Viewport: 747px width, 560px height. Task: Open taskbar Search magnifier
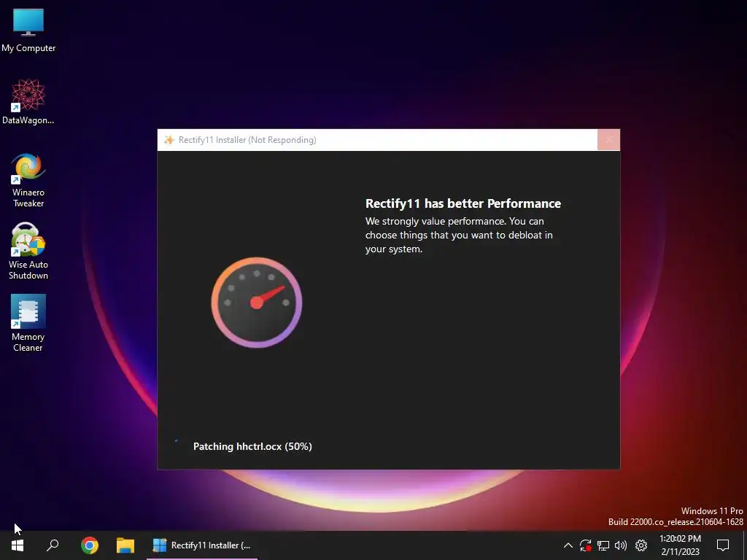(x=53, y=545)
